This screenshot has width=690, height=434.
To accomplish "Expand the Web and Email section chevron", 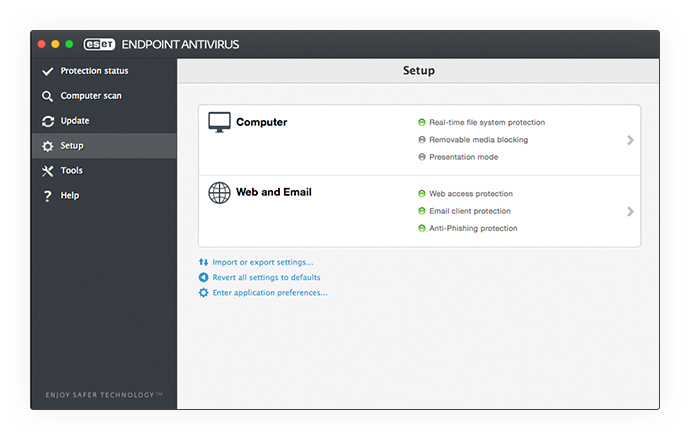I will pyautogui.click(x=630, y=211).
